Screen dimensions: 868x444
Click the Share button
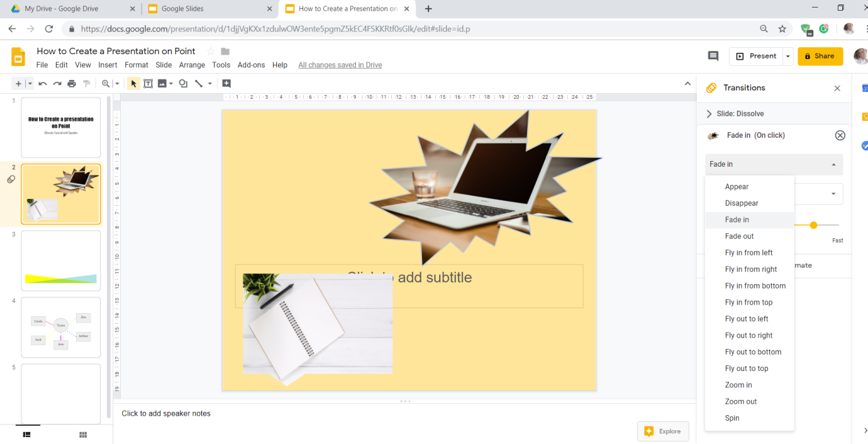[820, 56]
